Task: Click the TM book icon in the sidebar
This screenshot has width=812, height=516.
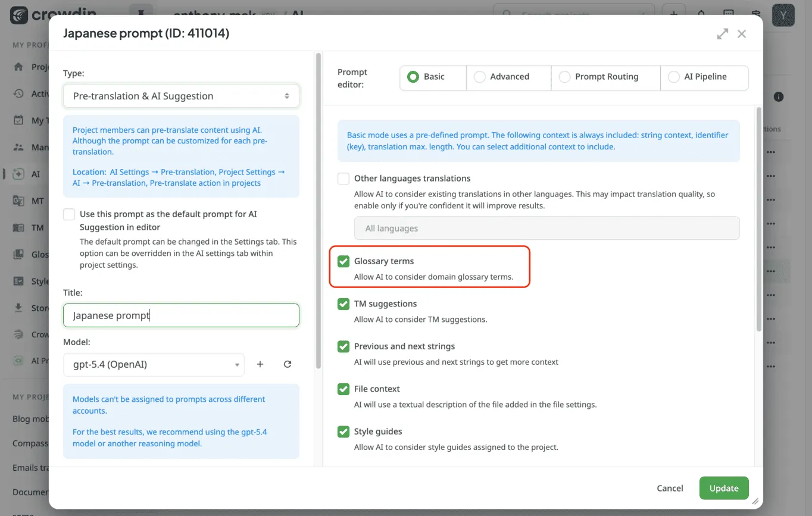Action: (x=19, y=228)
